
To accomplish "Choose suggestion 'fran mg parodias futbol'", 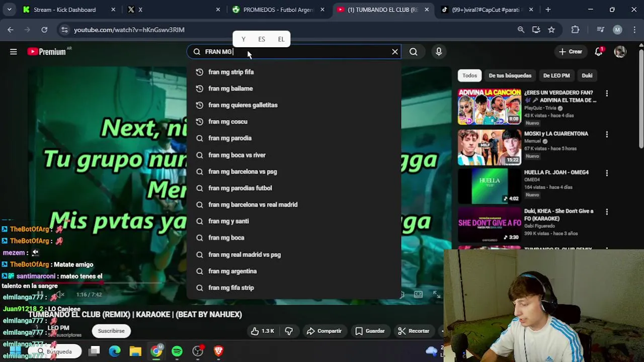I will point(294,188).
